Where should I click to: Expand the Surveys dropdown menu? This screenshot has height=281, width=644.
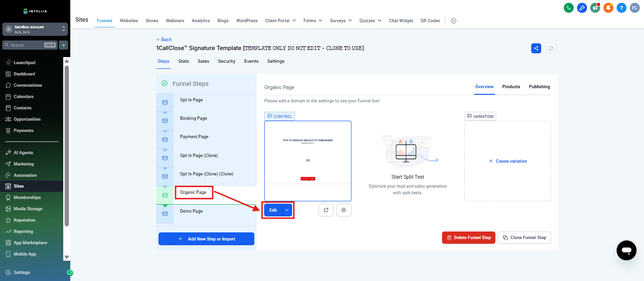341,21
